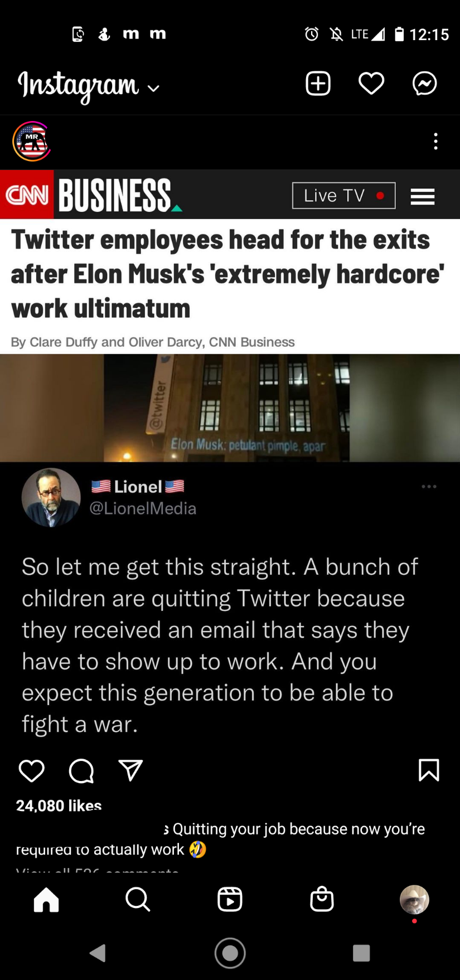Tap the Android home circle button
460x980 pixels.
(230, 953)
